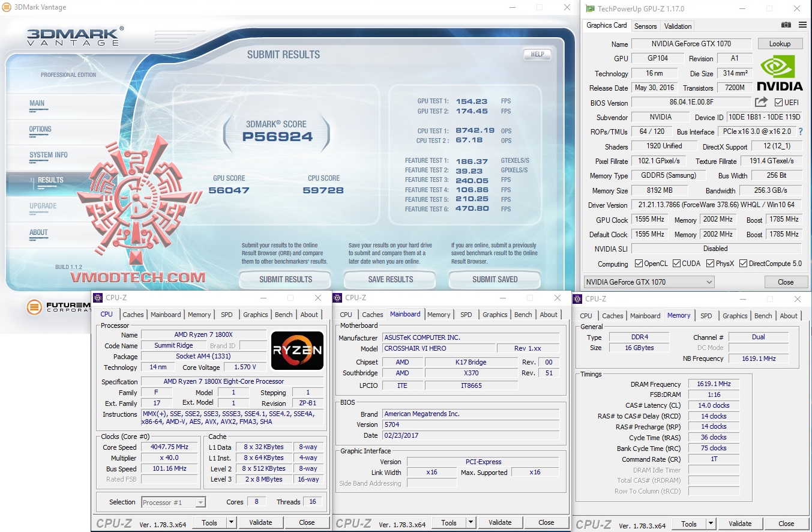Image resolution: width=812 pixels, height=532 pixels.
Task: Switch to the Sensors tab in GPU-Z
Action: tap(645, 26)
